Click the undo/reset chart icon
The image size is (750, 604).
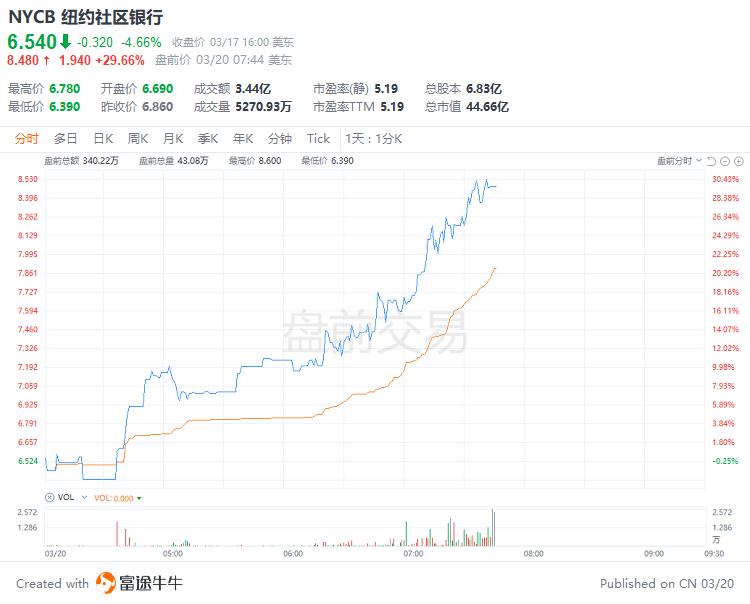coord(711,161)
